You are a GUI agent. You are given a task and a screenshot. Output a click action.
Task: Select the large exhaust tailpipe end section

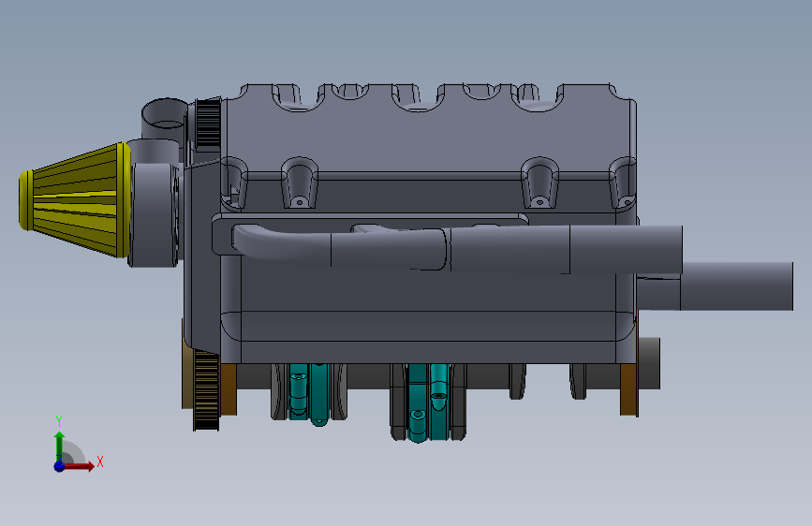point(736,285)
